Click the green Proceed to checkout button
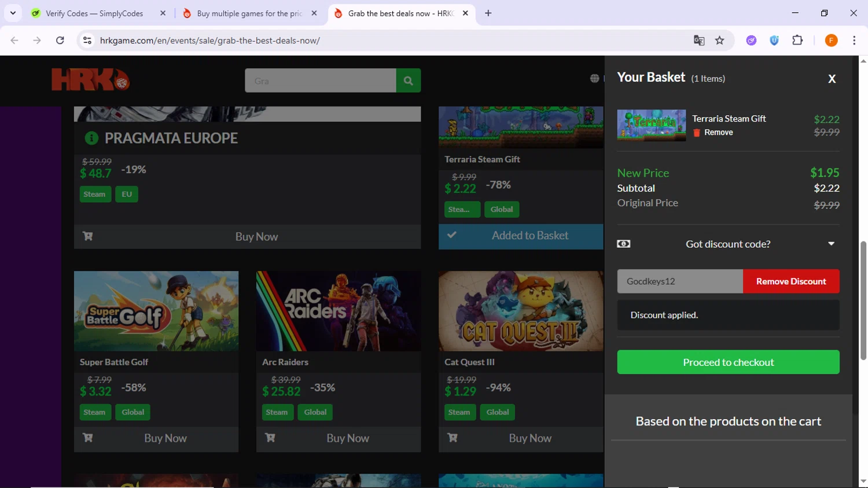Screen dimensions: 868x488 tap(728, 362)
